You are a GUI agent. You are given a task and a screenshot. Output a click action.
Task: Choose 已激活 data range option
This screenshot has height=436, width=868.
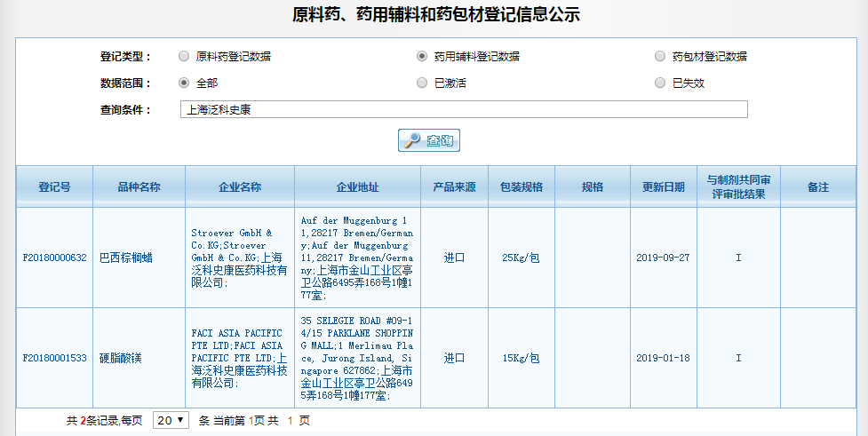422,83
